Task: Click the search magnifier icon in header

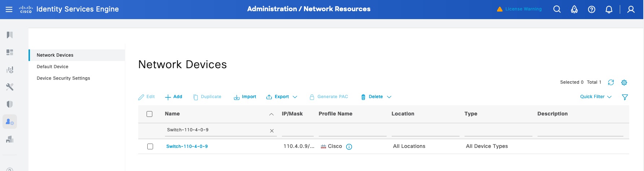Action: pos(557,9)
